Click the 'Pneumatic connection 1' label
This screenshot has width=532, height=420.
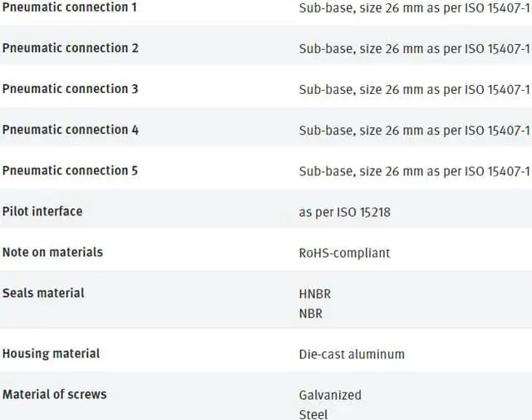70,7
